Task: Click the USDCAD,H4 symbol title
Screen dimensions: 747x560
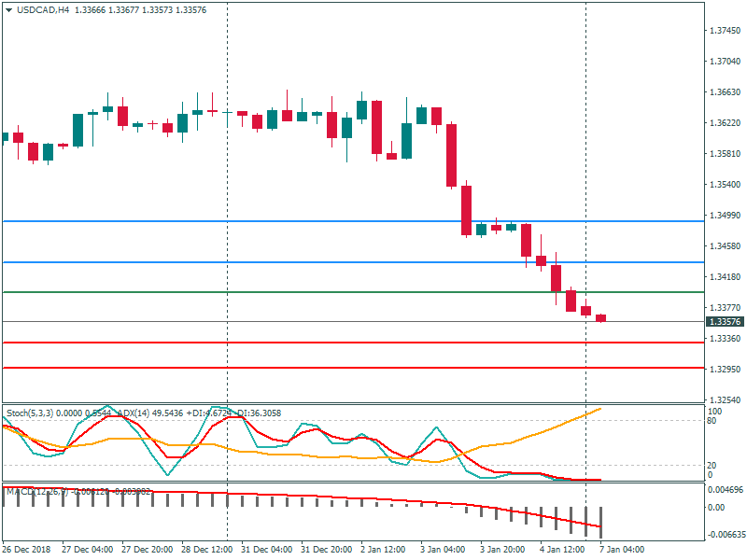Action: (43, 10)
